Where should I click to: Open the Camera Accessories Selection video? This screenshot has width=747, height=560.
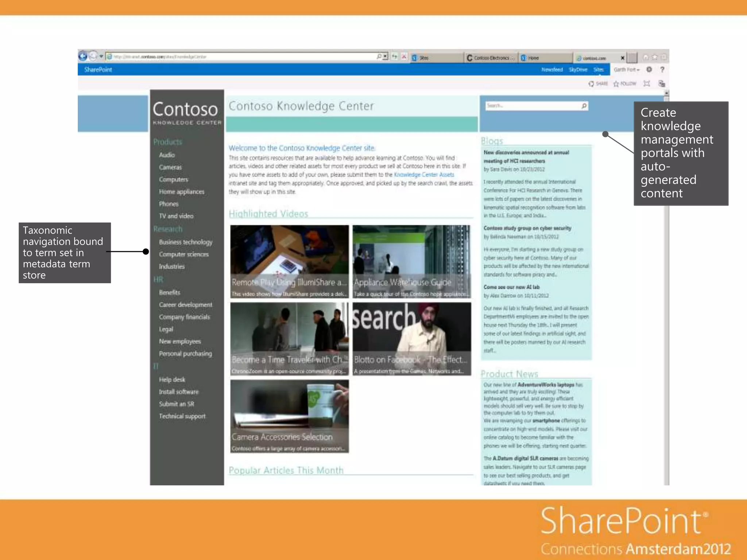pyautogui.click(x=290, y=416)
